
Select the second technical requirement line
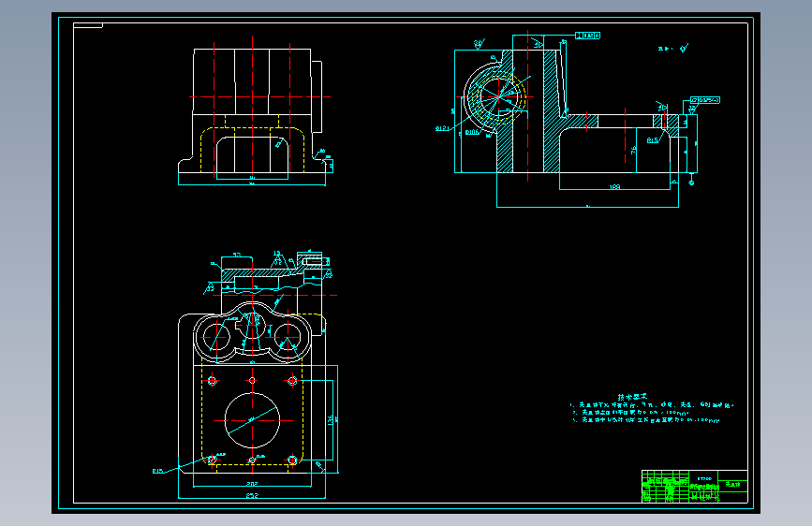(630, 413)
